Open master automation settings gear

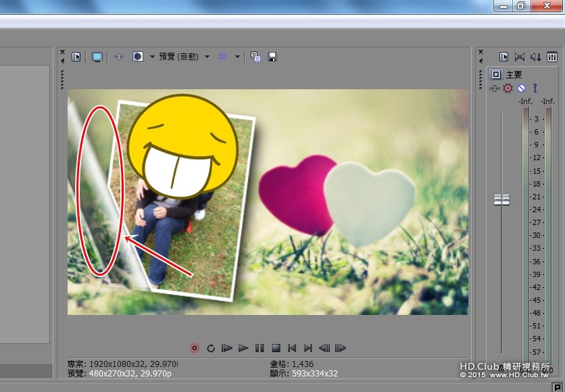tap(508, 89)
